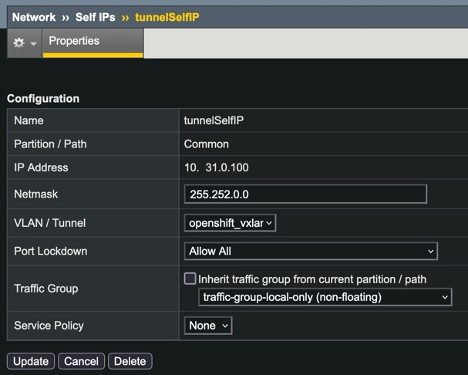Edit the Netmask field value
Viewport: 468px width, 375px height.
coord(305,194)
